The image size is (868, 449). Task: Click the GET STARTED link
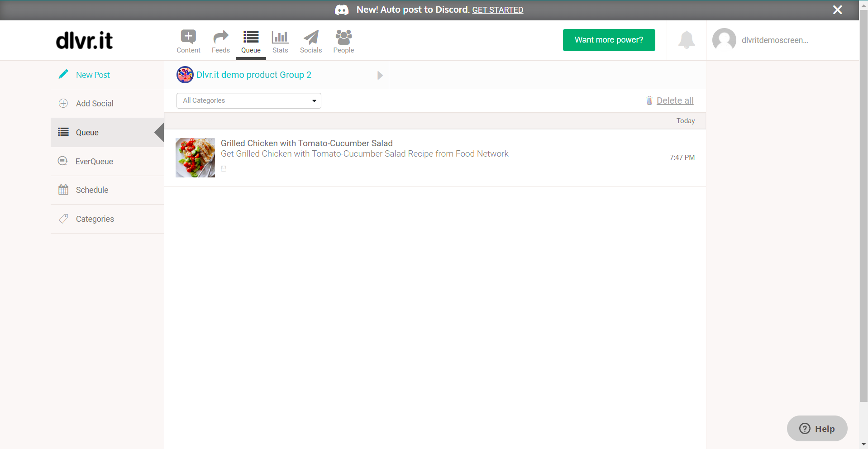click(x=498, y=10)
